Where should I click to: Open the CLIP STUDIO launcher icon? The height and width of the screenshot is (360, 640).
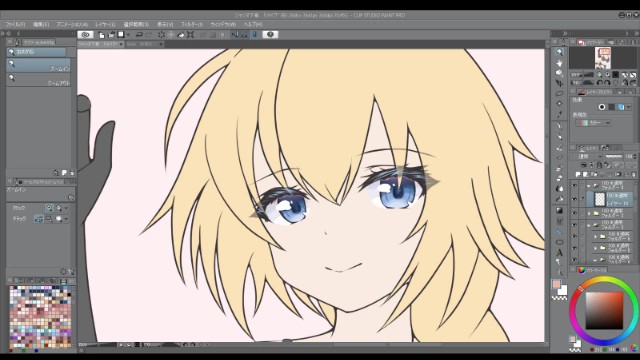(x=85, y=35)
